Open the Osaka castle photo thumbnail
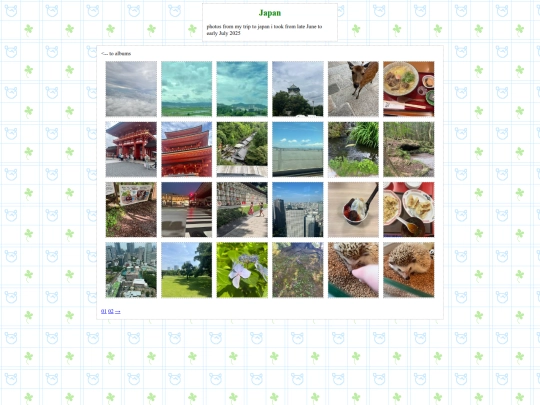 [298, 89]
